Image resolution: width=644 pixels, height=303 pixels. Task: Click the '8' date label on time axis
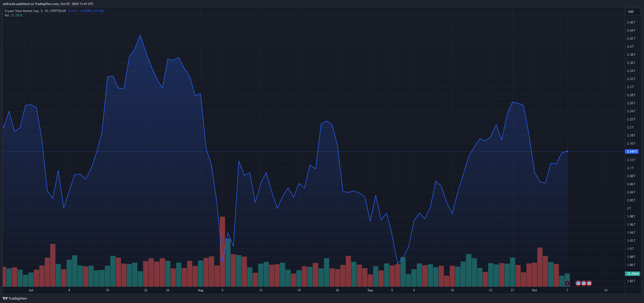click(x=69, y=290)
